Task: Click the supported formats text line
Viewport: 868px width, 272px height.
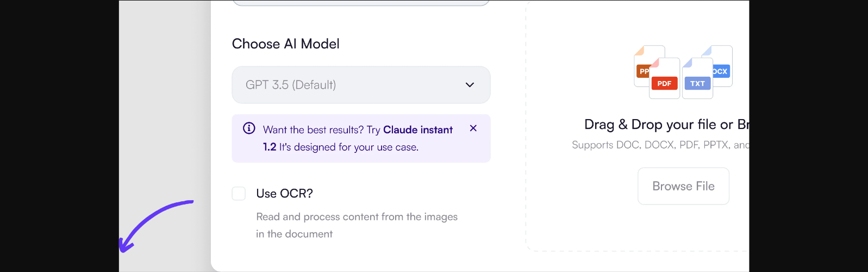Action: point(658,145)
